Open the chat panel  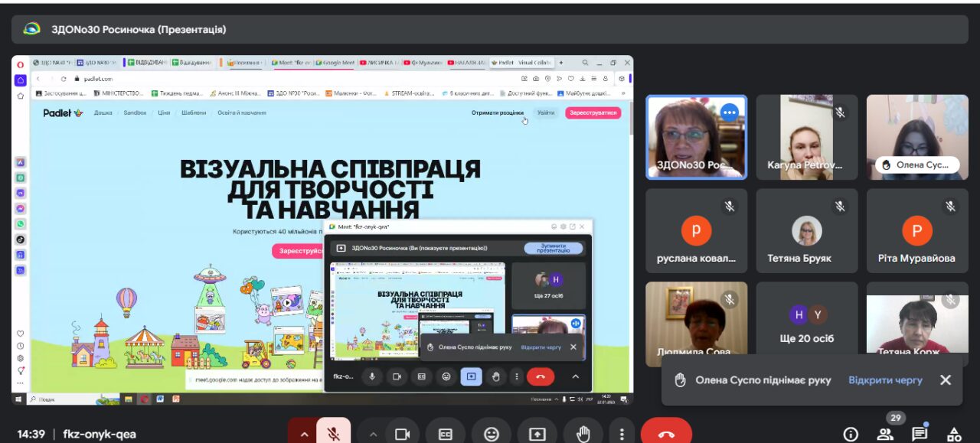(x=920, y=434)
